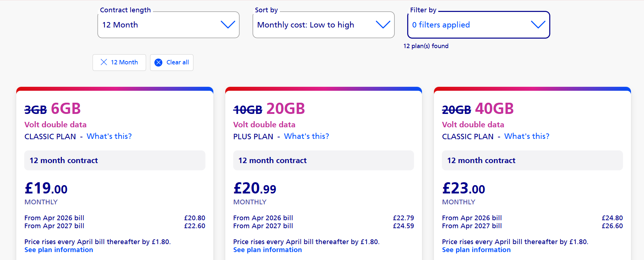Viewport: 644px width, 260px height.
Task: Open What's this for the 40GB Classic Plan
Action: click(526, 136)
